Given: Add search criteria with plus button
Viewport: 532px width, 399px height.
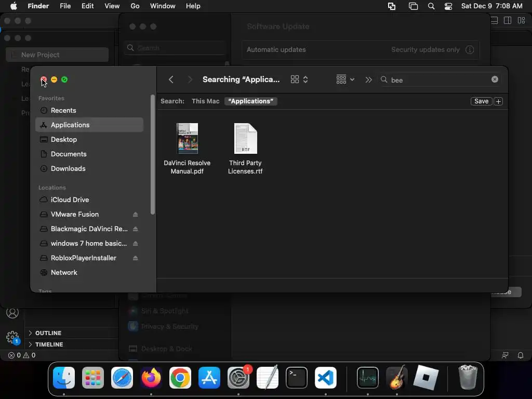Looking at the screenshot, I should [x=498, y=101].
